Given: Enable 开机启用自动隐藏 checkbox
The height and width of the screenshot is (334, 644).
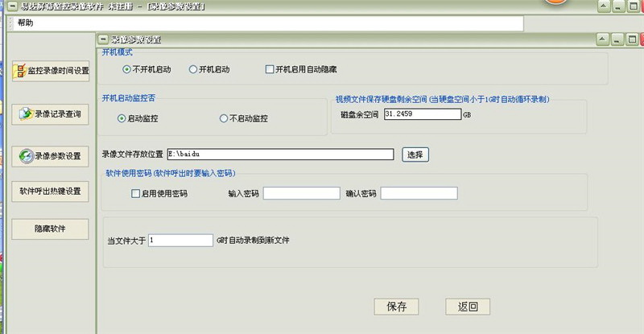Looking at the screenshot, I should pos(270,69).
